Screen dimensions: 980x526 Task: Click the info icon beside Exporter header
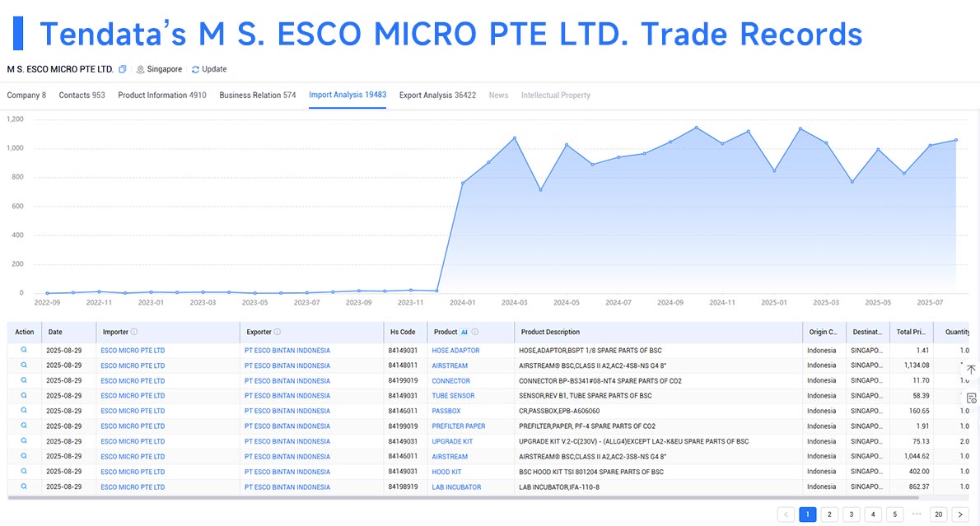278,332
